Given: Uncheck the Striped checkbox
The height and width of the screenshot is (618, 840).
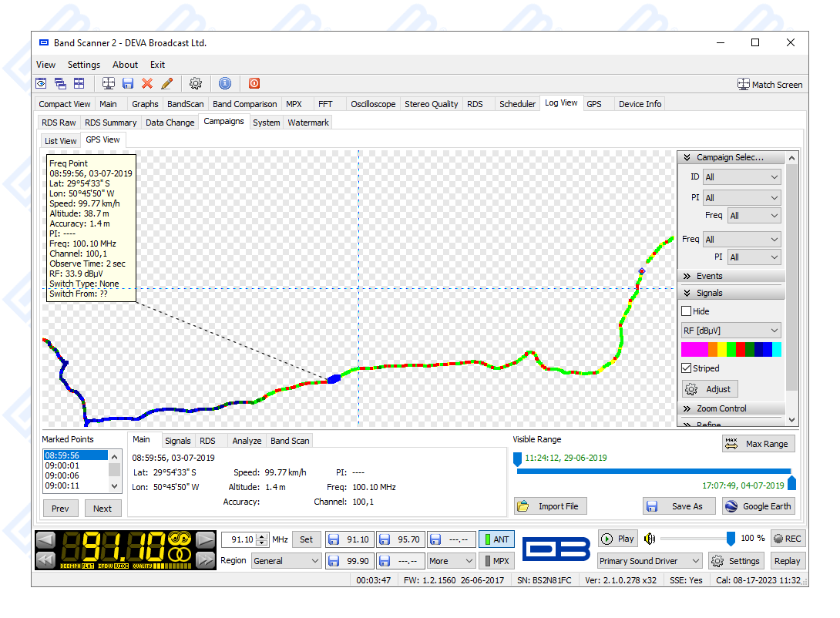Looking at the screenshot, I should point(687,368).
